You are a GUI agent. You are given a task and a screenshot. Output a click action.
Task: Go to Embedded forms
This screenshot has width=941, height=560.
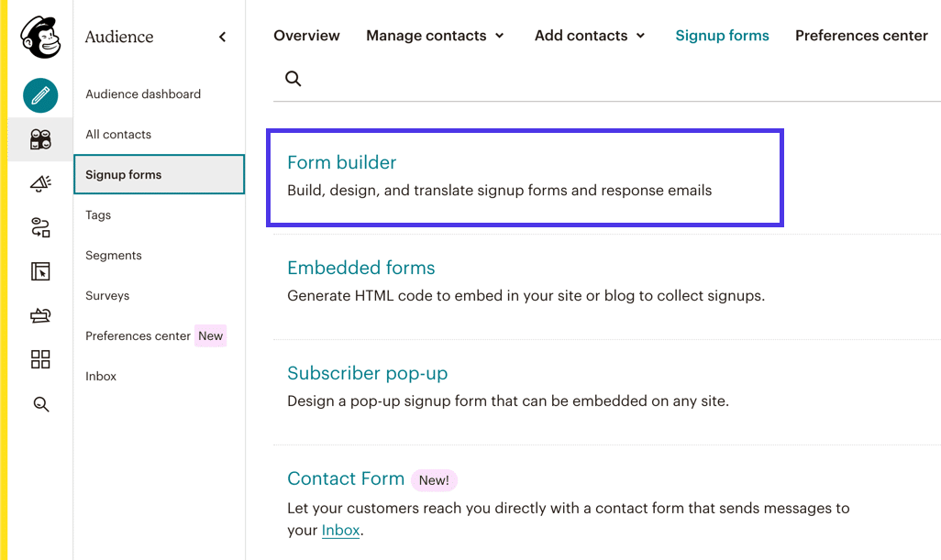coord(360,268)
